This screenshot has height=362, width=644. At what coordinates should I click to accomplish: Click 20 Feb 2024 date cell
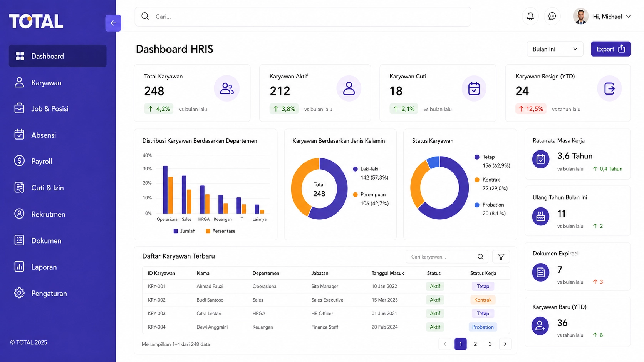(385, 327)
